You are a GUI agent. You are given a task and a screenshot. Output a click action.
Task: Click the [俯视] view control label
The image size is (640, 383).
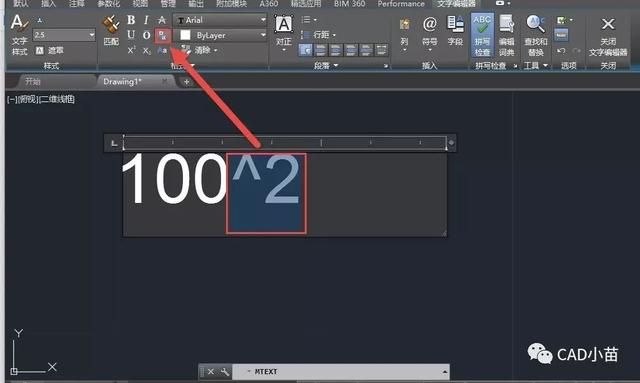click(x=27, y=99)
